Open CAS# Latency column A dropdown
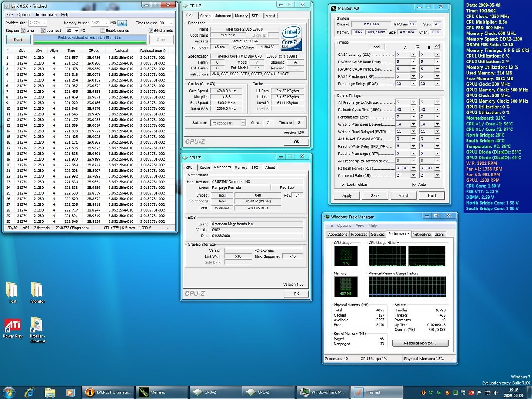This screenshot has width=532, height=399. click(x=413, y=54)
